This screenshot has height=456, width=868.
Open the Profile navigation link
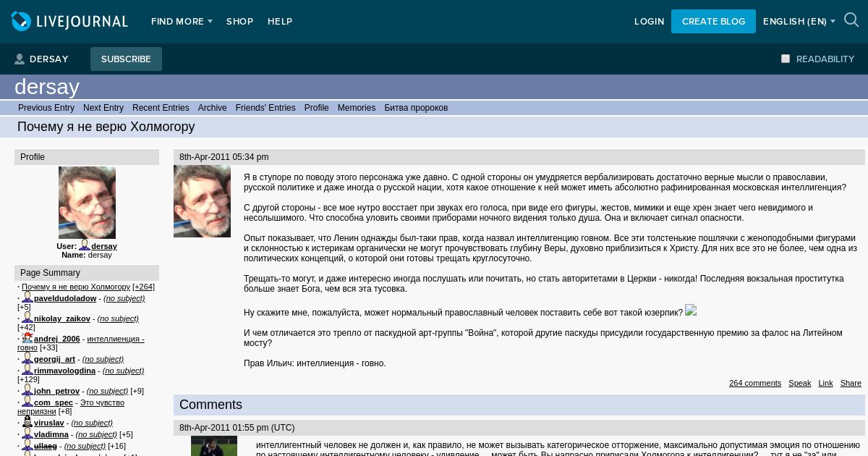(x=316, y=108)
